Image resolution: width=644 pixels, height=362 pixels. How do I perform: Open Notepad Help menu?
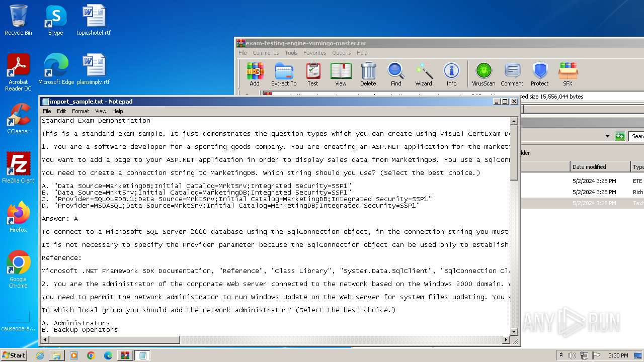click(117, 111)
